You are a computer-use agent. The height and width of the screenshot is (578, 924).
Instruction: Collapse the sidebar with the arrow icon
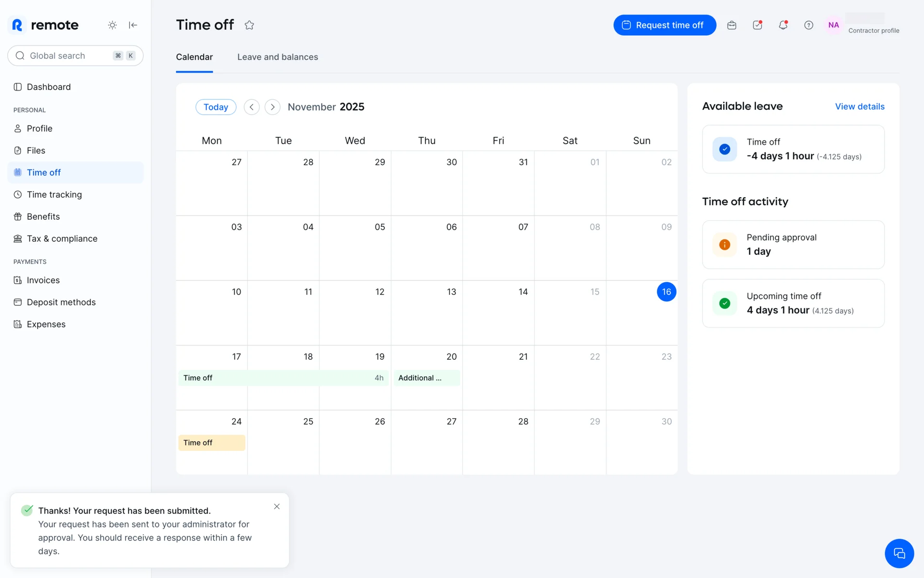133,25
